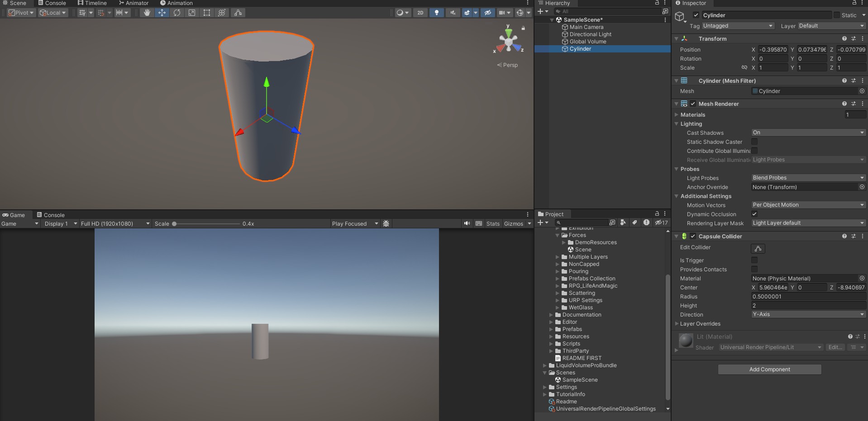Toggle the Is Trigger checkbox
868x421 pixels.
coord(754,260)
